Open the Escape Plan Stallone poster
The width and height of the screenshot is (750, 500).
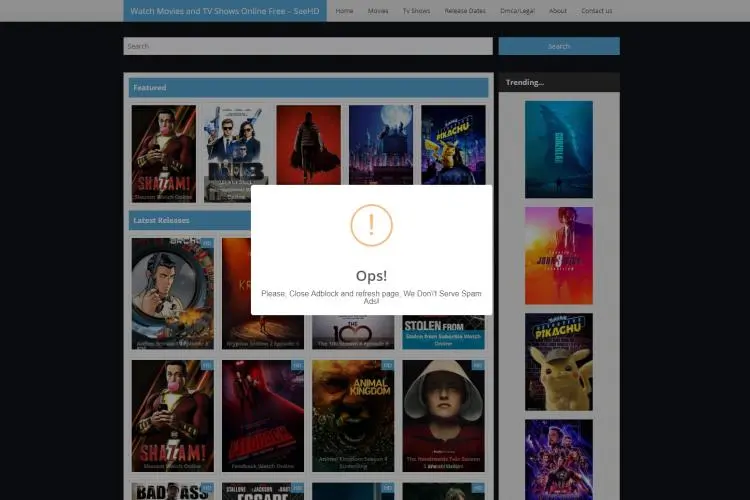[x=263, y=491]
